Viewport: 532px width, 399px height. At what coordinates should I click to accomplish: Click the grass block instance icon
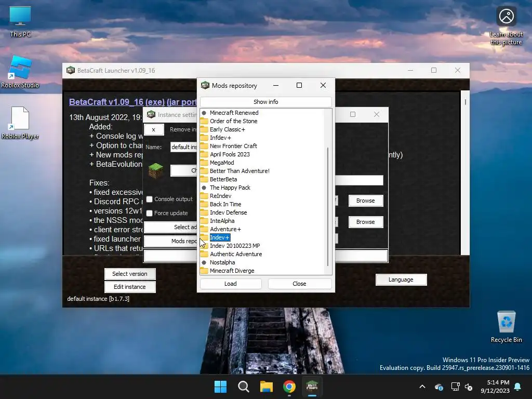(x=156, y=170)
